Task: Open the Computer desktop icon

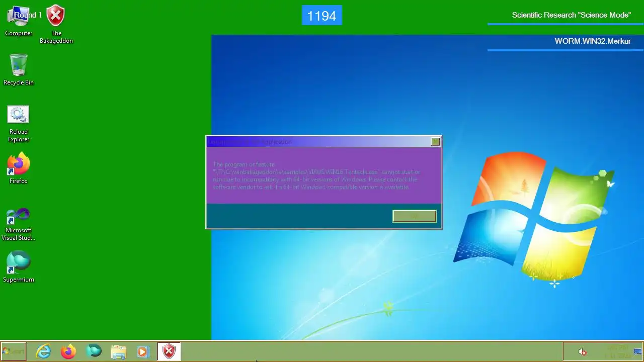Action: click(x=19, y=21)
